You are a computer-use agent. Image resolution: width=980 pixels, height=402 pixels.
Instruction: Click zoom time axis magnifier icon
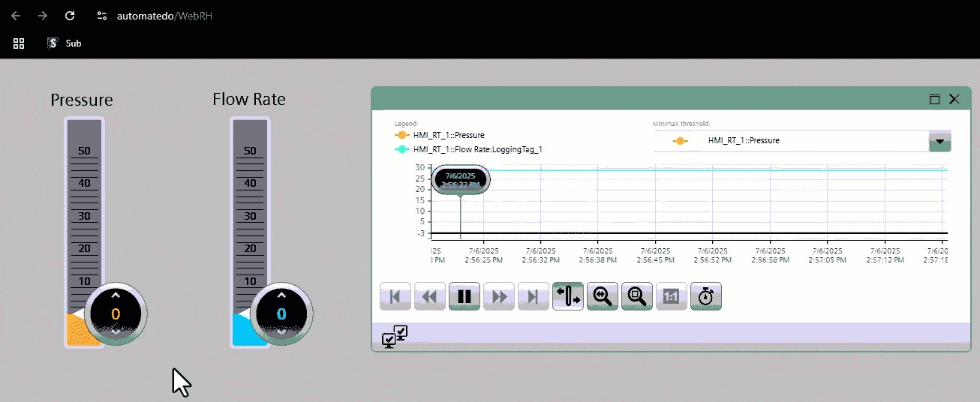click(x=603, y=296)
